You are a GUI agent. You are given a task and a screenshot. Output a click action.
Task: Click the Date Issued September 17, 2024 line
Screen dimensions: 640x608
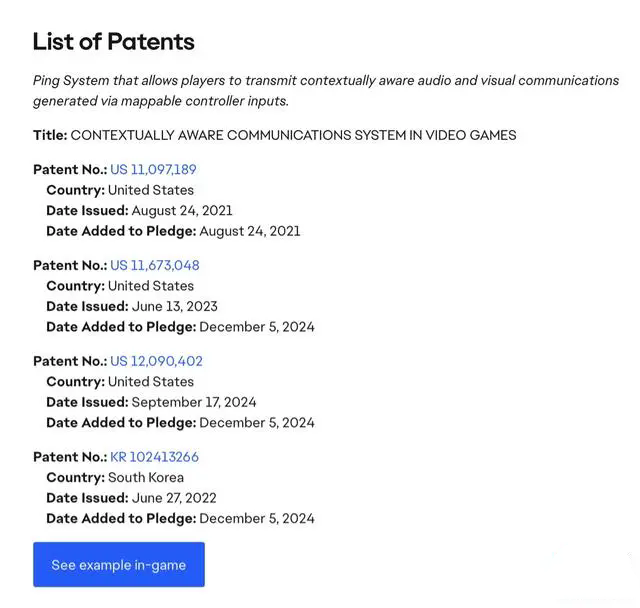coord(151,402)
